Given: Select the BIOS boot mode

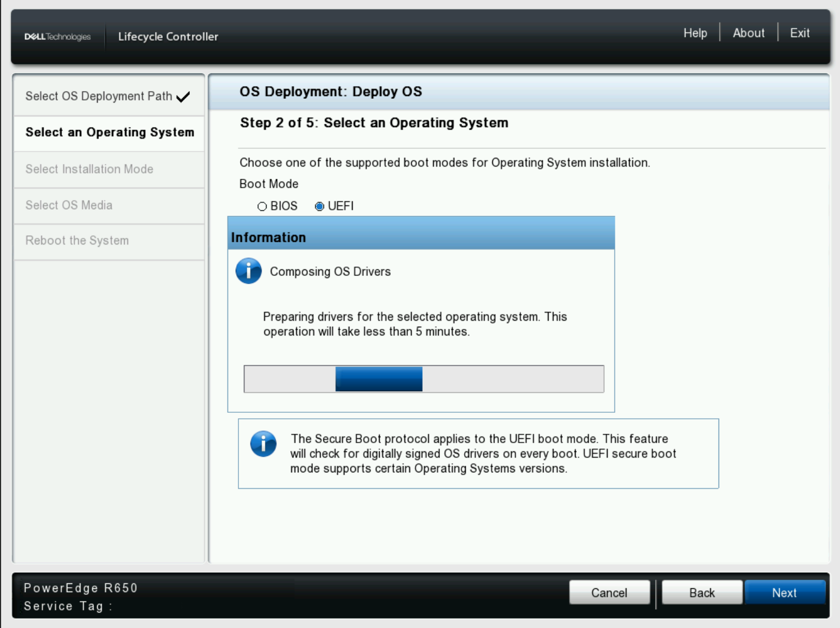Looking at the screenshot, I should click(262, 206).
